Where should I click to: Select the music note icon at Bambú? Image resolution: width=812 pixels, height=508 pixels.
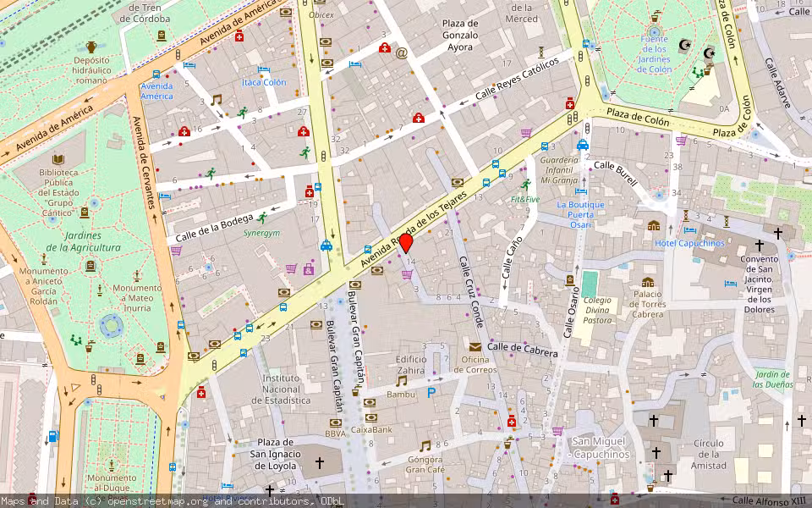[401, 381]
